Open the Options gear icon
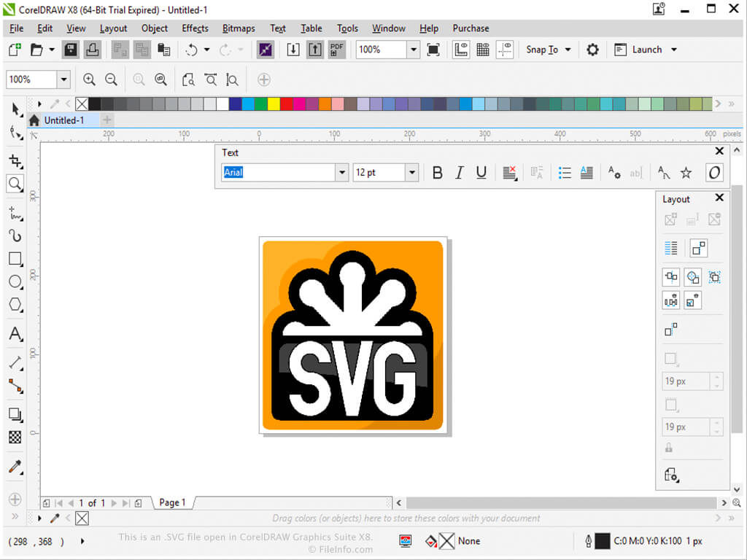Screen dimensions: 747x560 (x=592, y=50)
